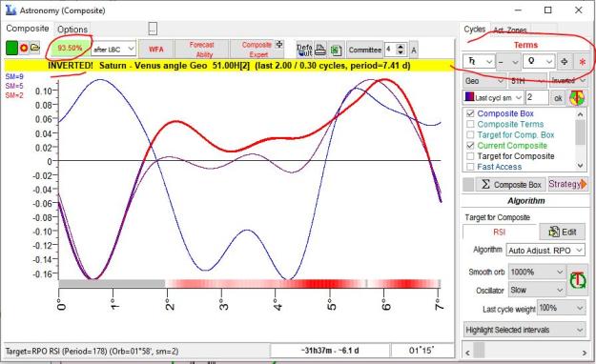The height and width of the screenshot is (364, 596).
Task: Open the Algorithm Auto Adjust. RPO dropdown
Action: pyautogui.click(x=545, y=251)
